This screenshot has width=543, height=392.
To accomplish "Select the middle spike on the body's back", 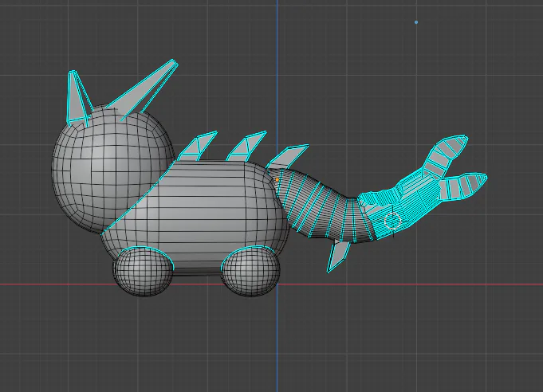I will click(x=246, y=146).
